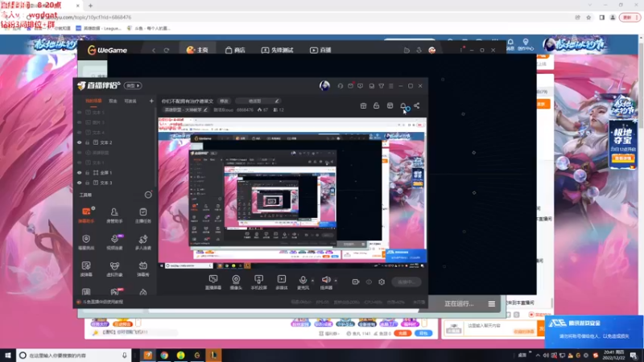The width and height of the screenshot is (644, 362).
Task: Open WeGame 直播 live tab
Action: tap(320, 50)
